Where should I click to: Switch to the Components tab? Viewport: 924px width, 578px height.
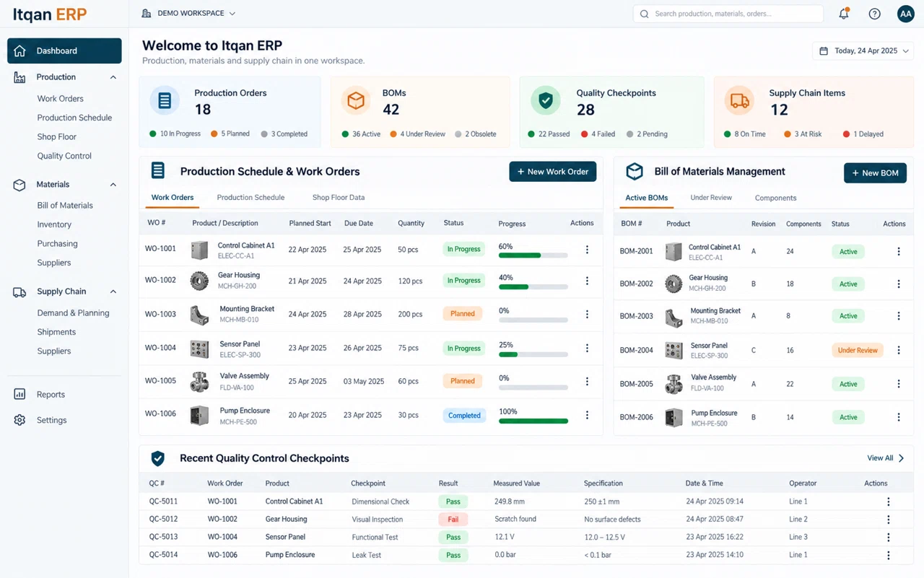click(775, 198)
